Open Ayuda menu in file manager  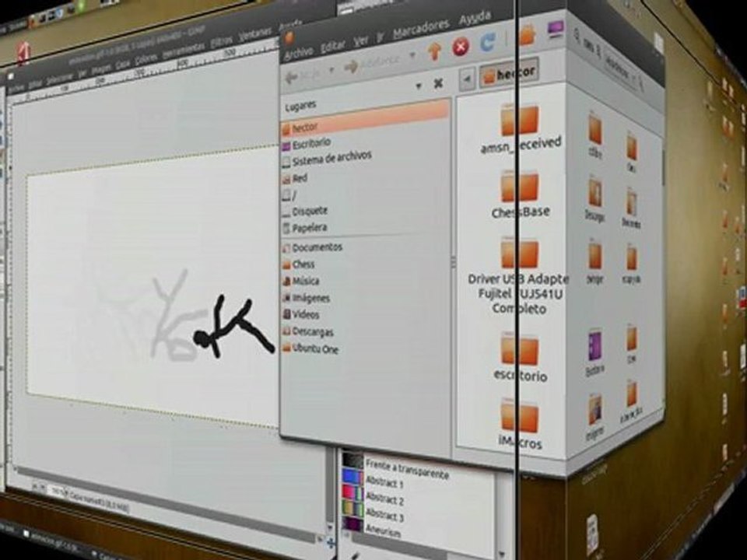[475, 18]
